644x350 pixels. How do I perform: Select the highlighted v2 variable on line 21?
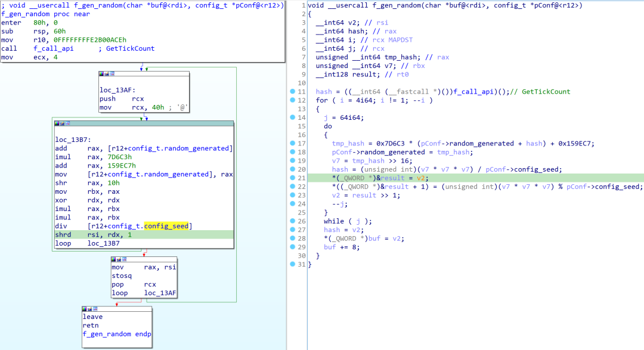click(421, 178)
